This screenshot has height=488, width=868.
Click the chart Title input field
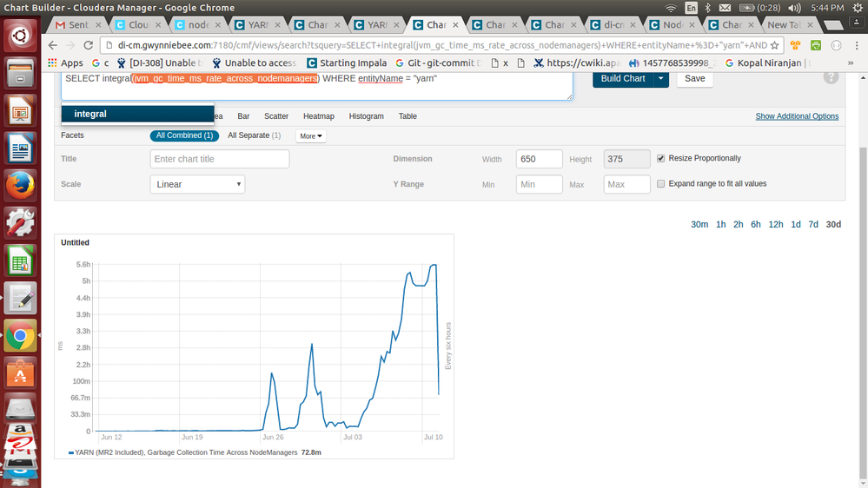pos(219,159)
